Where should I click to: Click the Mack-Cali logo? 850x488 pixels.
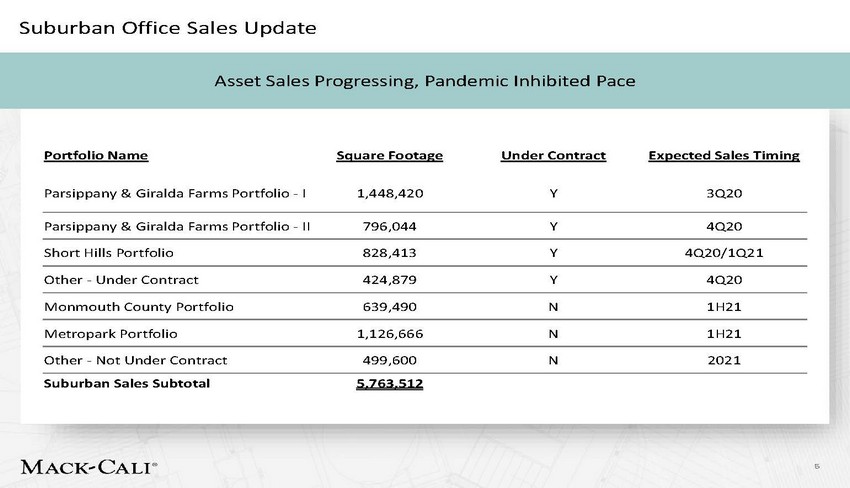point(88,466)
